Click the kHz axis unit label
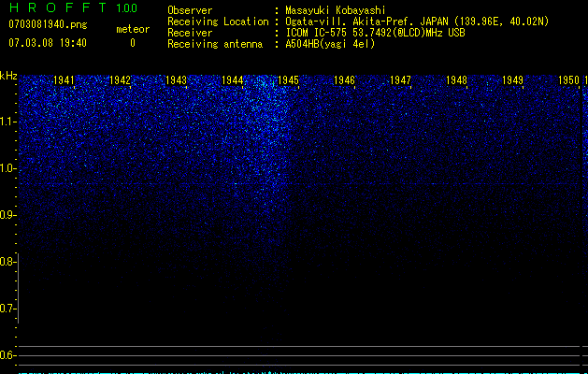Image resolution: width=588 pixels, height=374 pixels. pos(8,76)
